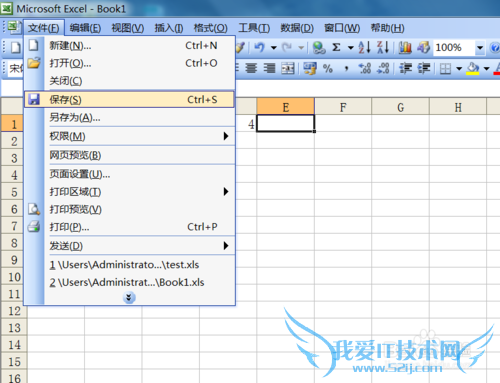Choose 关闭(C) in File menu
This screenshot has width=500, height=383.
tap(130, 81)
